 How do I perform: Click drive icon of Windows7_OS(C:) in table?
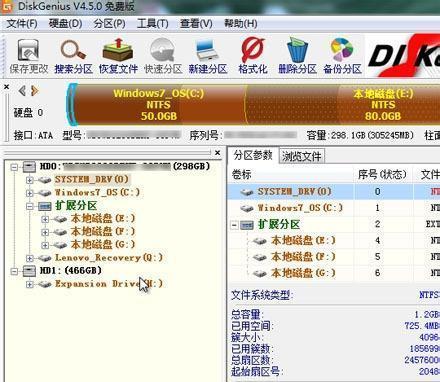(247, 208)
